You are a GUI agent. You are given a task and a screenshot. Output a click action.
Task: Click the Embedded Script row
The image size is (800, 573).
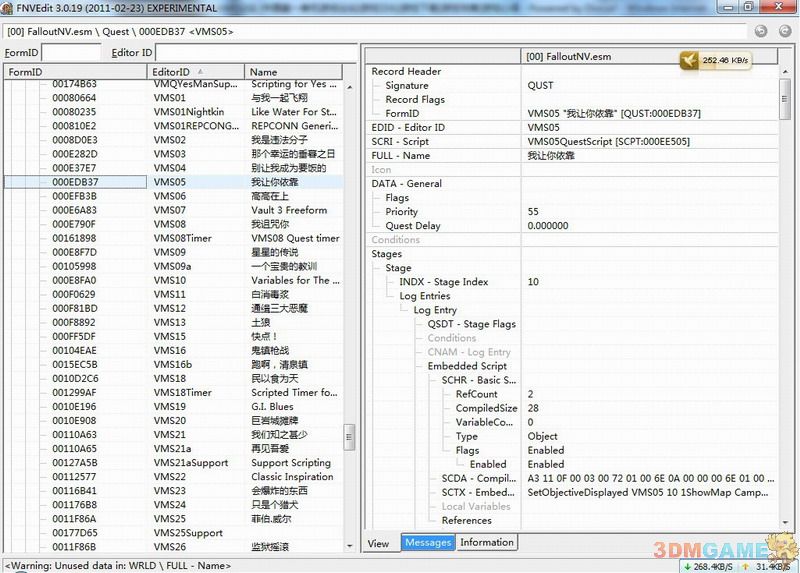coord(572,366)
